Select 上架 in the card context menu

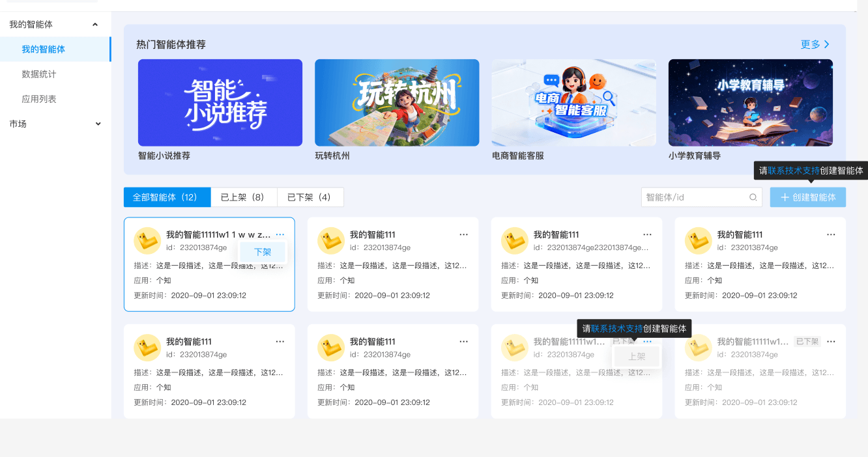[637, 357]
